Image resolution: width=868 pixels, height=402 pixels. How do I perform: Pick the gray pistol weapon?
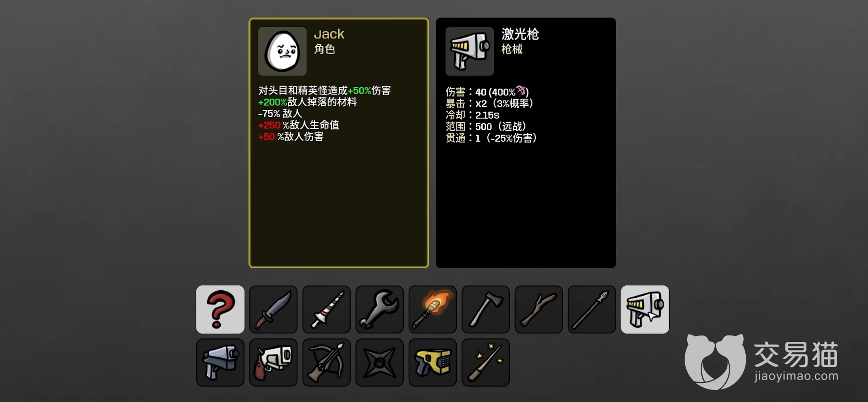tap(220, 362)
